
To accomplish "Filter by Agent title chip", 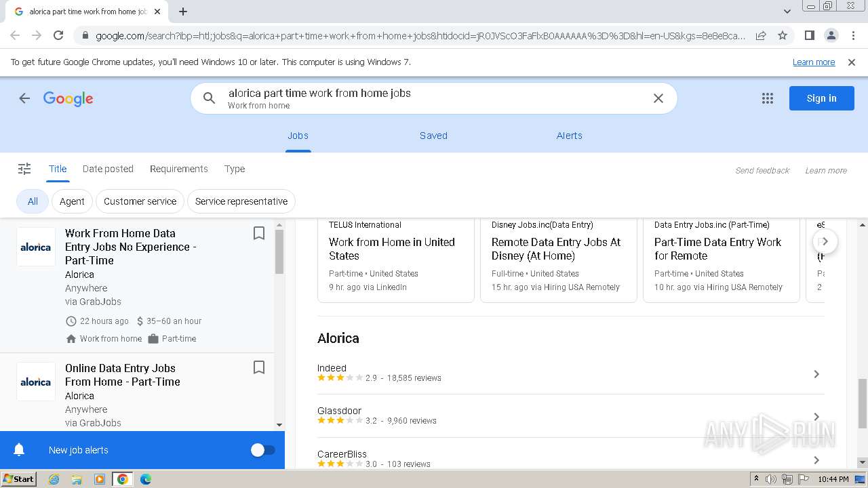I will [72, 201].
